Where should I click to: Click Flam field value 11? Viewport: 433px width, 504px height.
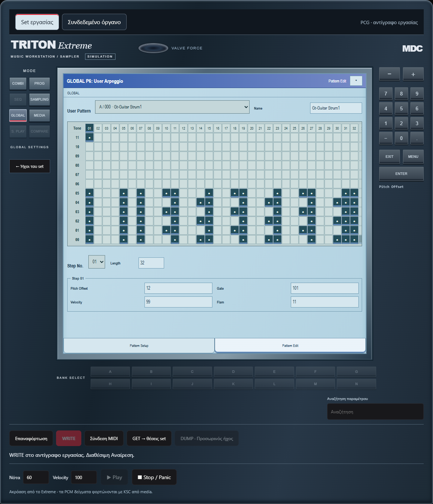tap(325, 302)
